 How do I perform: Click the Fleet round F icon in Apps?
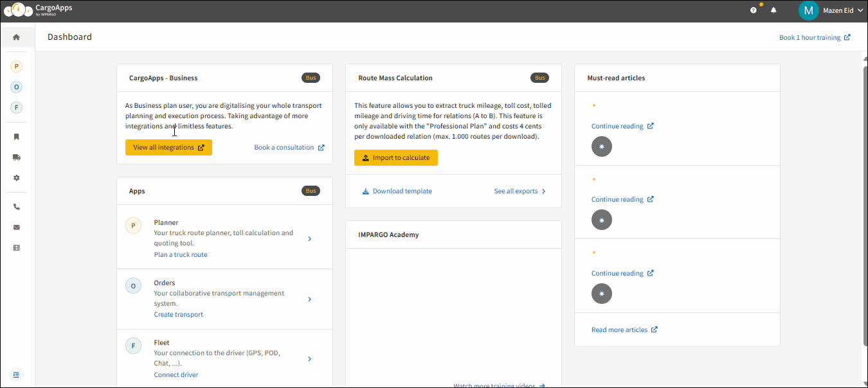tap(133, 346)
